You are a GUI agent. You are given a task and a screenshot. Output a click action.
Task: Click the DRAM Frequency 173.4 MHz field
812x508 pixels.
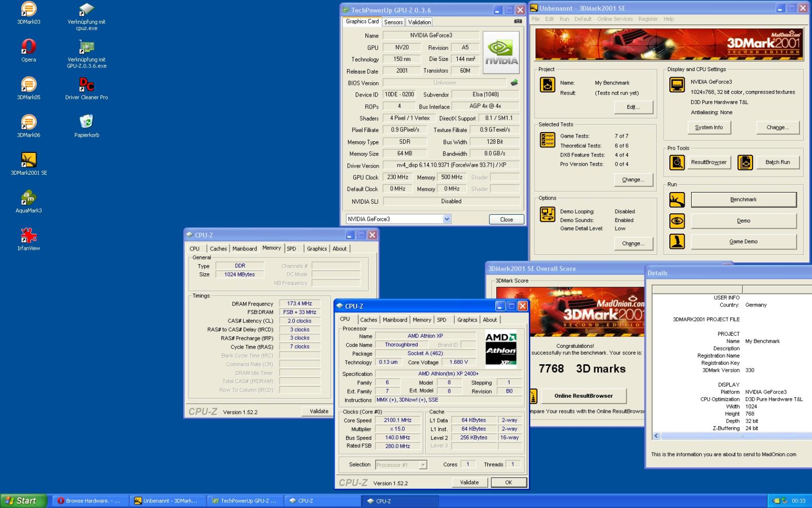click(x=299, y=304)
